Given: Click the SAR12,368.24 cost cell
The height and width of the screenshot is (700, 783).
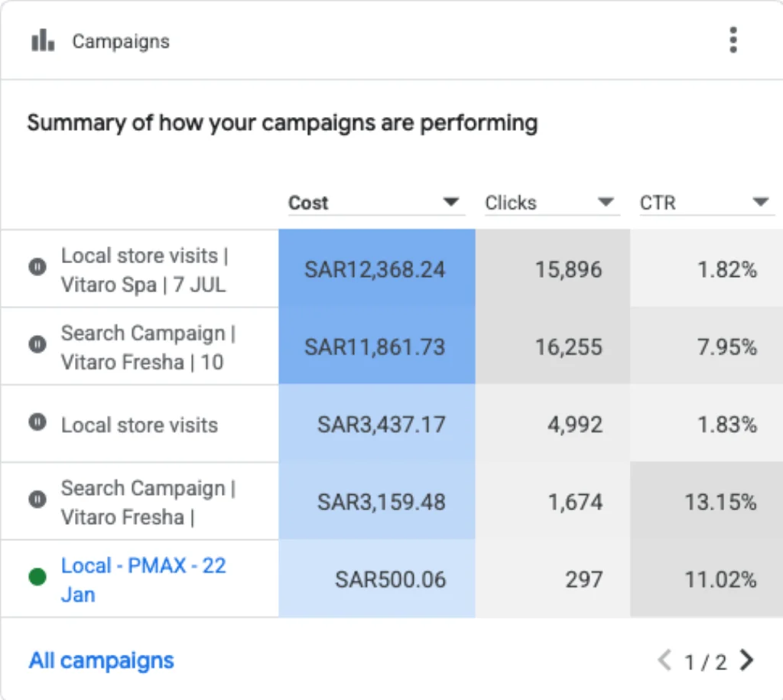Looking at the screenshot, I should pyautogui.click(x=377, y=269).
